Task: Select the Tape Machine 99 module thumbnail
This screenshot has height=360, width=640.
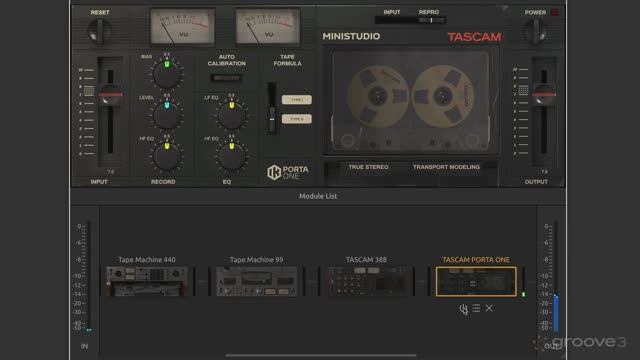Action: tap(257, 281)
